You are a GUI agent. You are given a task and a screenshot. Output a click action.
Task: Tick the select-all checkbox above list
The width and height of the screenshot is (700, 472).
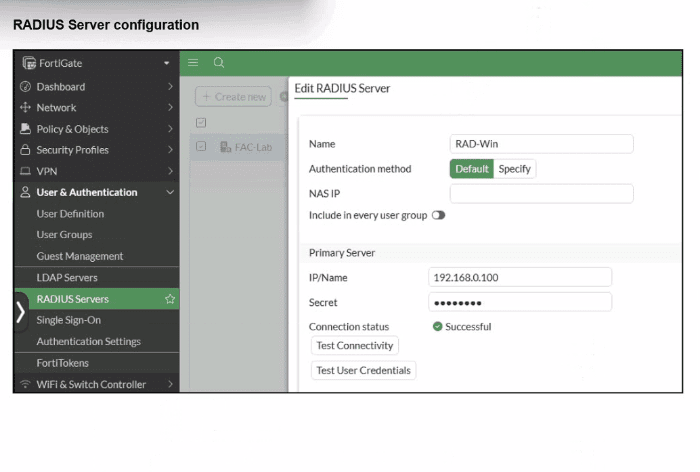click(x=201, y=123)
